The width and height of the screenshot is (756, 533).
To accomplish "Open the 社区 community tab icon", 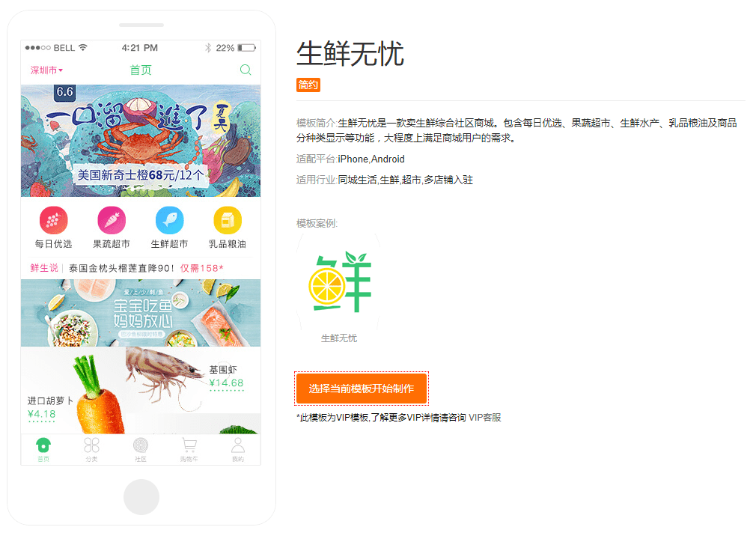I will coord(140,445).
